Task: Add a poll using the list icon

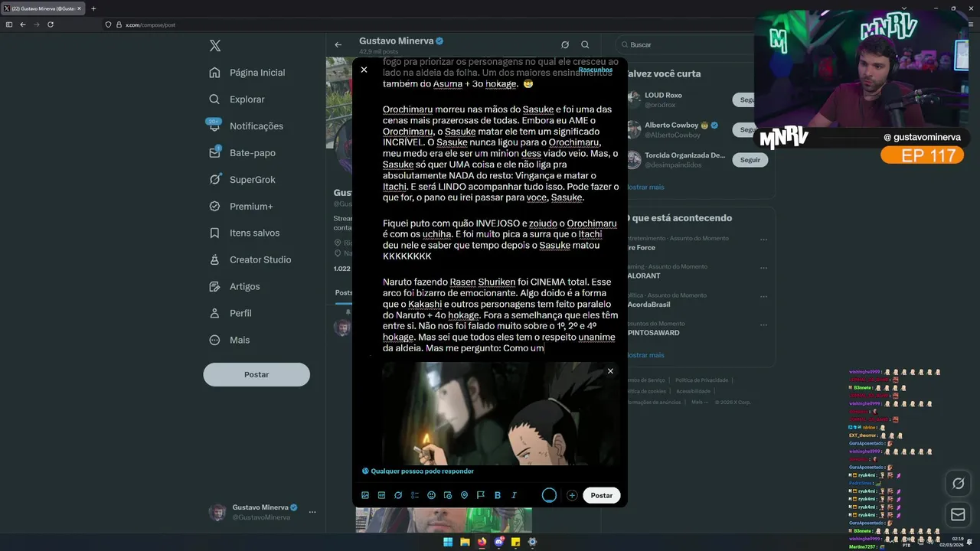Action: (415, 495)
